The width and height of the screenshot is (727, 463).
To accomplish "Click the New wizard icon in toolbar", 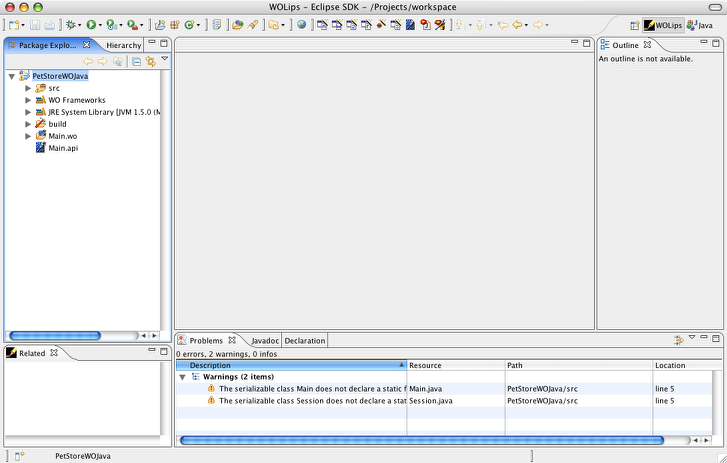I will pos(14,25).
